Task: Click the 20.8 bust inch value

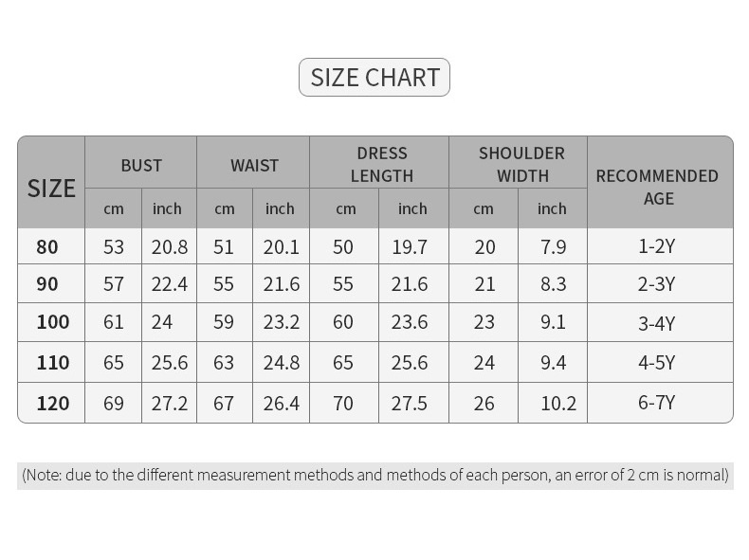Action: pyautogui.click(x=170, y=247)
